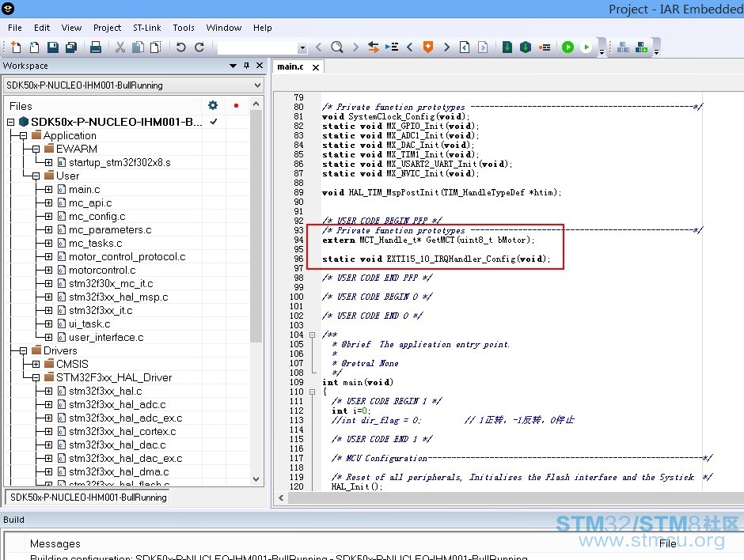Navigate forward with the page-arrow icon

tap(483, 47)
